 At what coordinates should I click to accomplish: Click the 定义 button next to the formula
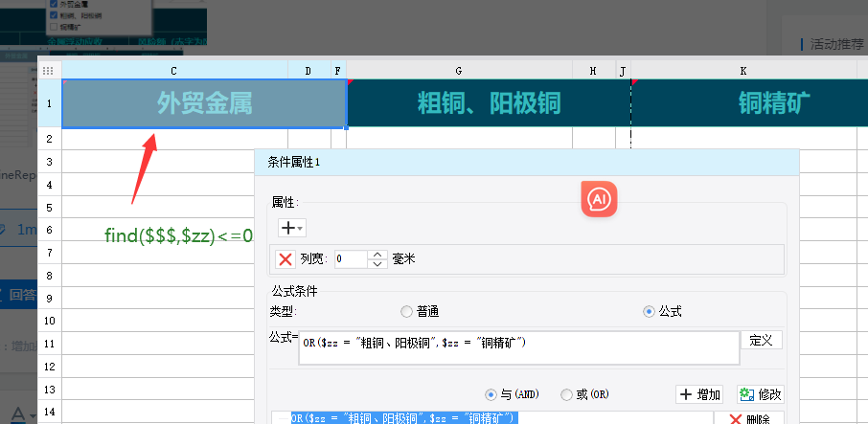tap(761, 341)
